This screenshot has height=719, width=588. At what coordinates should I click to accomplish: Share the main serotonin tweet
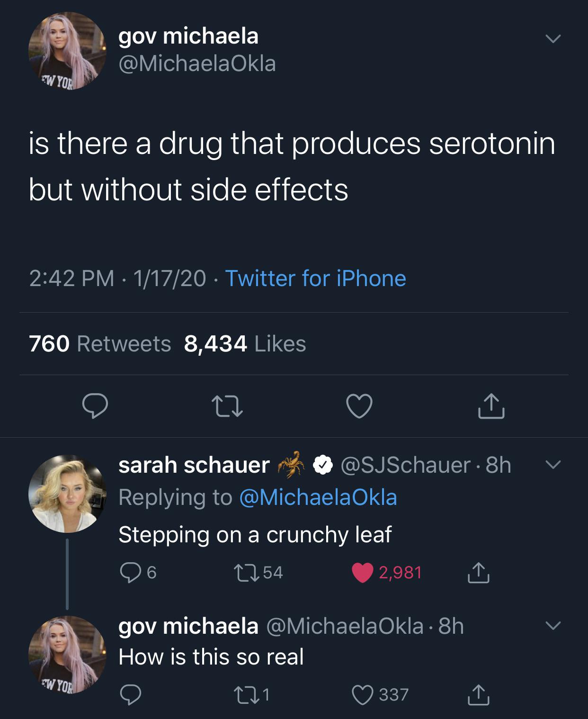pyautogui.click(x=491, y=406)
